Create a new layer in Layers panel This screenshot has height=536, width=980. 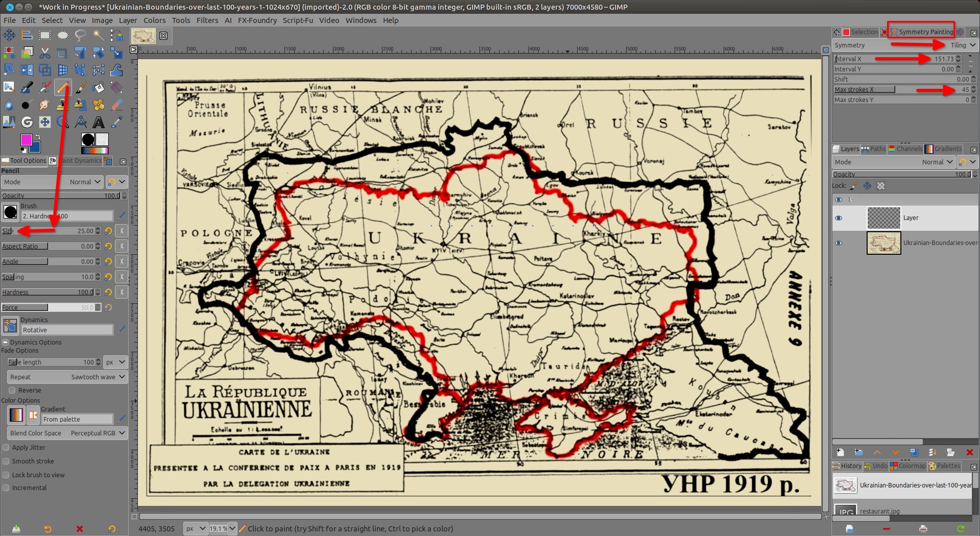coord(840,452)
